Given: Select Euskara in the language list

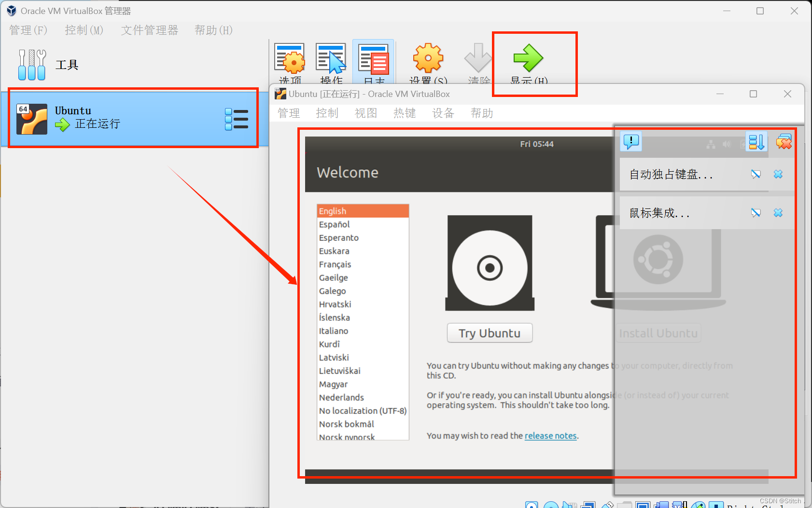Looking at the screenshot, I should click(363, 251).
